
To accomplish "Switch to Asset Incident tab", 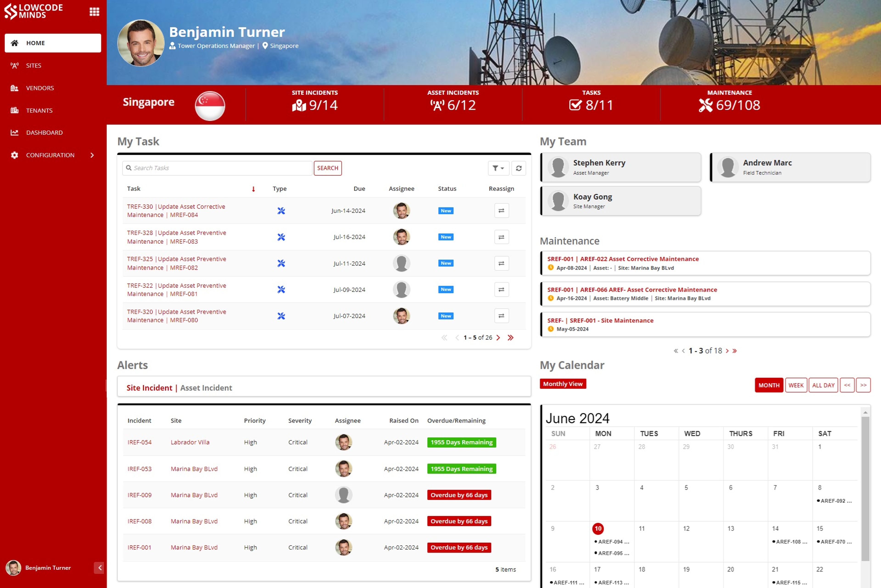I will pyautogui.click(x=206, y=388).
